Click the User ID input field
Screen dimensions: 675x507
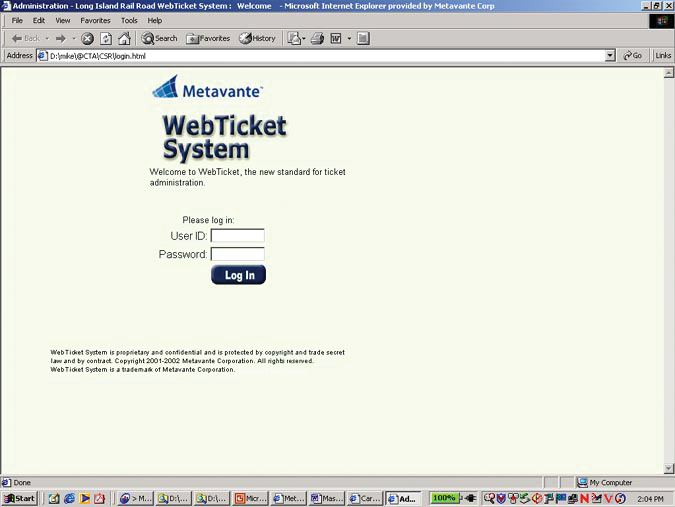238,236
